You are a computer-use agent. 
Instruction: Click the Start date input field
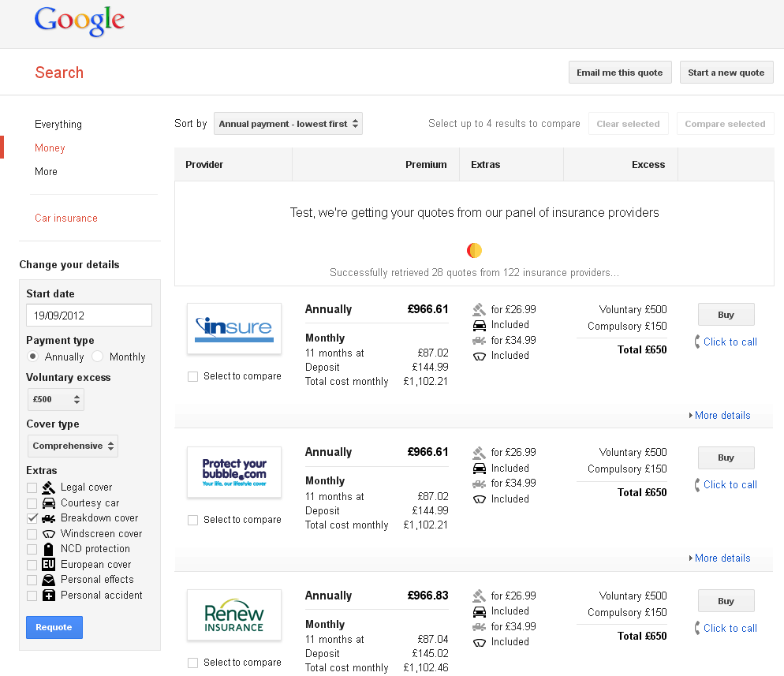point(89,316)
